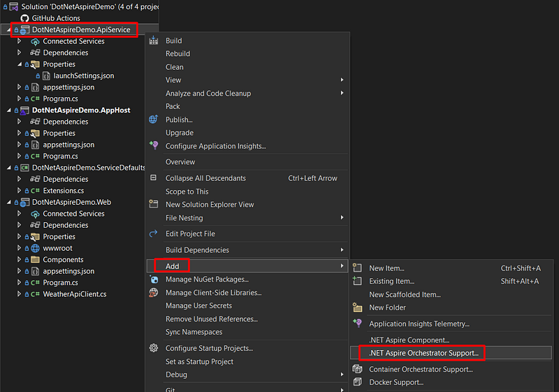Viewport: 559px width, 392px height.
Task: Collapse the DotNetAspireDemo.AppHost project node
Action: point(8,110)
